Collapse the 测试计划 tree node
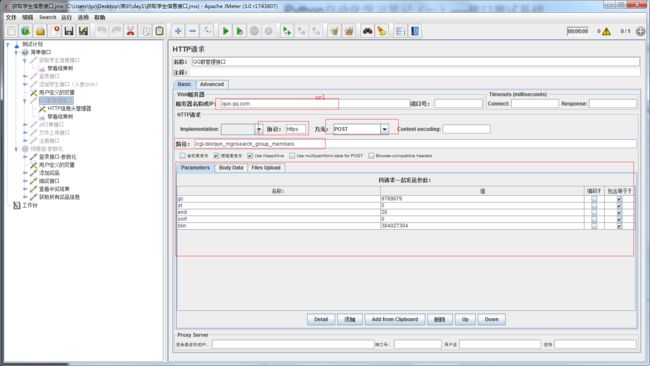 [8, 44]
